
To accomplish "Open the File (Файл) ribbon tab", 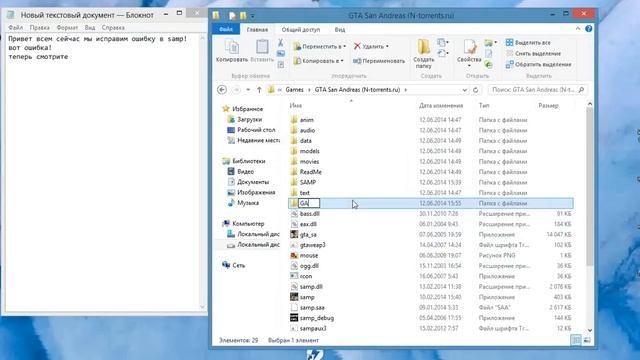I will 226,29.
